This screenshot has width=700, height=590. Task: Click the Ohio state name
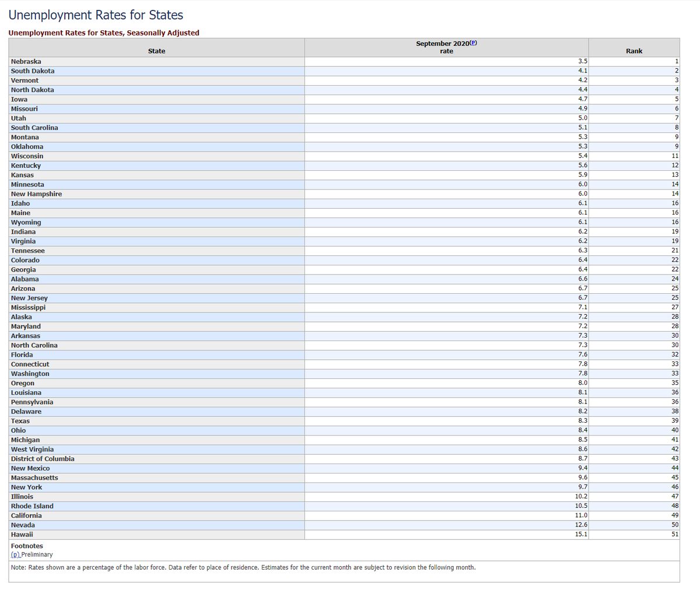point(19,430)
